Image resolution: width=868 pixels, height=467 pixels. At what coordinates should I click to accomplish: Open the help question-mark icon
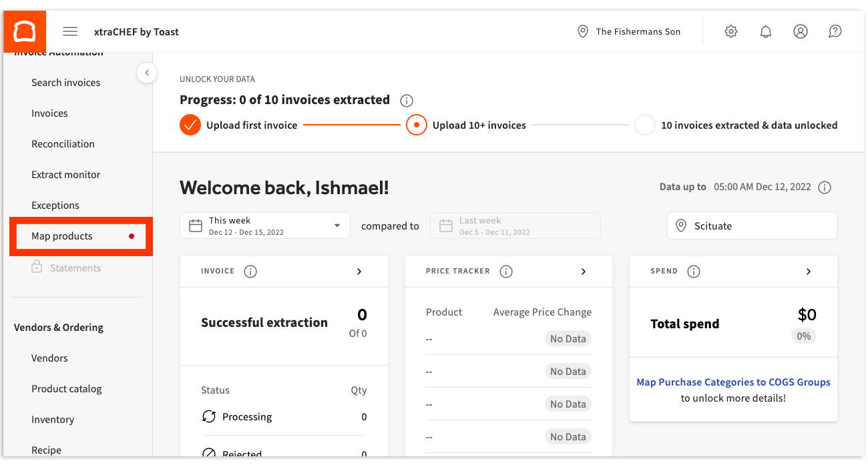835,31
